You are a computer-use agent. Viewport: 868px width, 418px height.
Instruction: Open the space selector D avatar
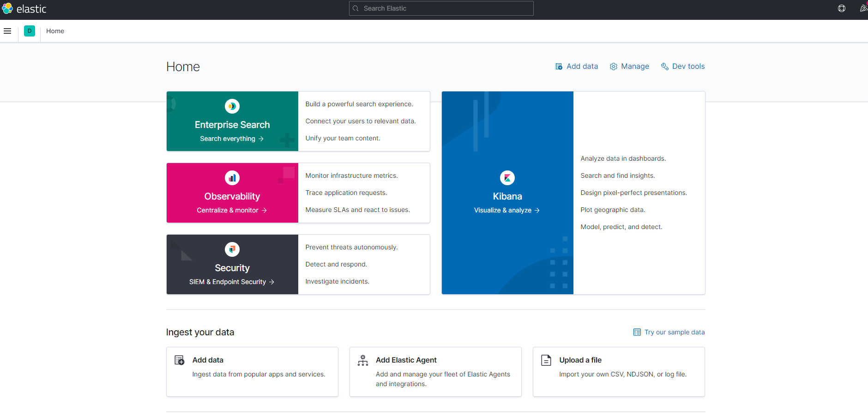pyautogui.click(x=30, y=31)
